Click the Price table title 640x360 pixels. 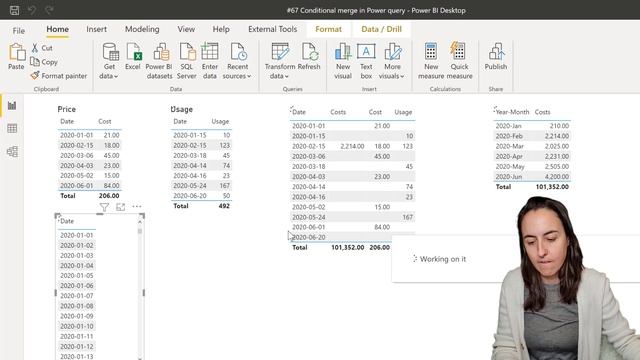tap(67, 109)
